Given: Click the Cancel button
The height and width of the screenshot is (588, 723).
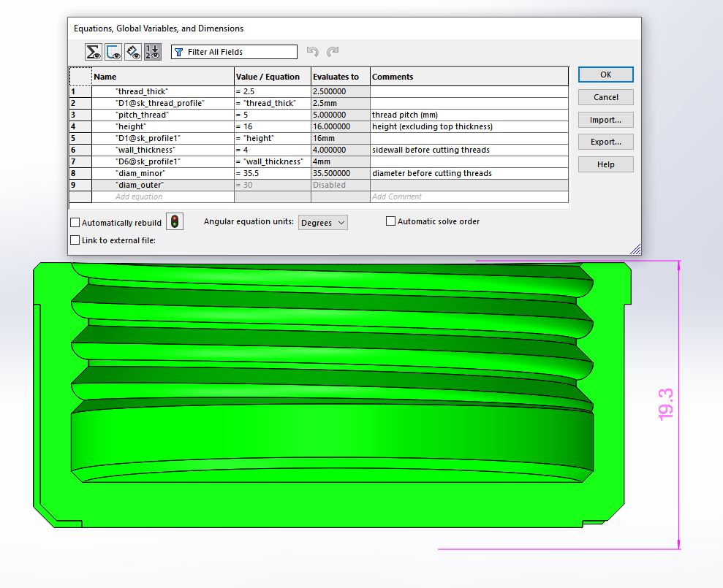Looking at the screenshot, I should [606, 97].
